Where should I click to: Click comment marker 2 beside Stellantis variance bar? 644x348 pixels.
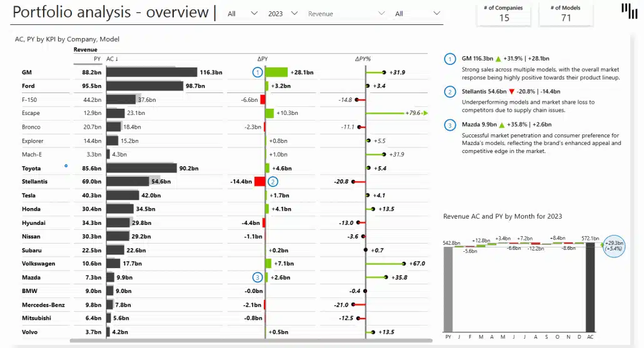pos(273,182)
